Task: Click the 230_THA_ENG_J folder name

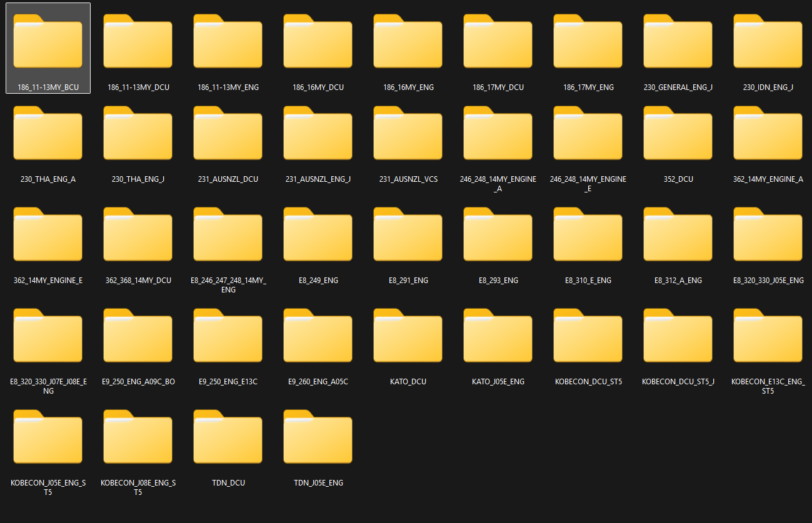Action: pos(138,179)
